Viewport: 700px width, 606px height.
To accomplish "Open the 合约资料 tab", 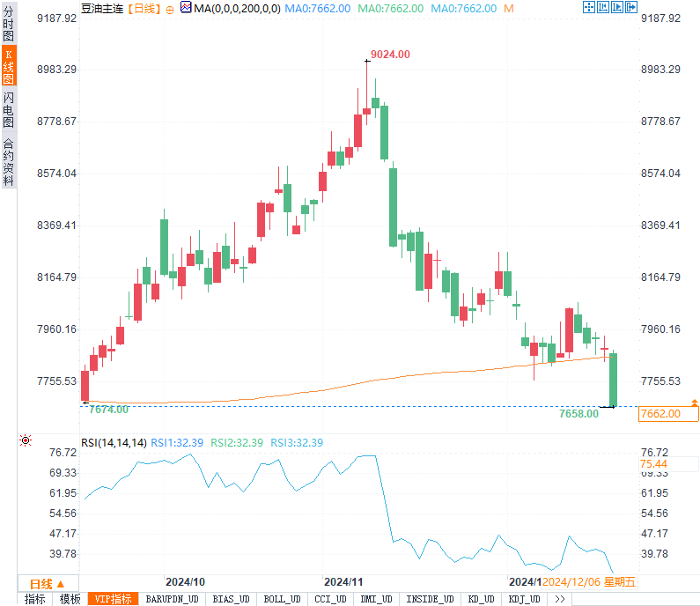I will (9, 162).
